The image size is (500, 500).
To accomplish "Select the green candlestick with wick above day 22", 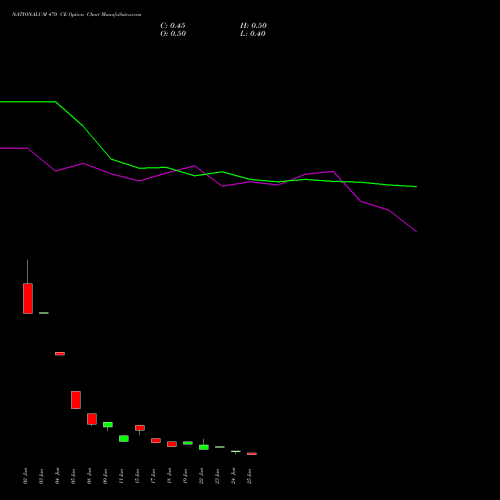I will (204, 447).
